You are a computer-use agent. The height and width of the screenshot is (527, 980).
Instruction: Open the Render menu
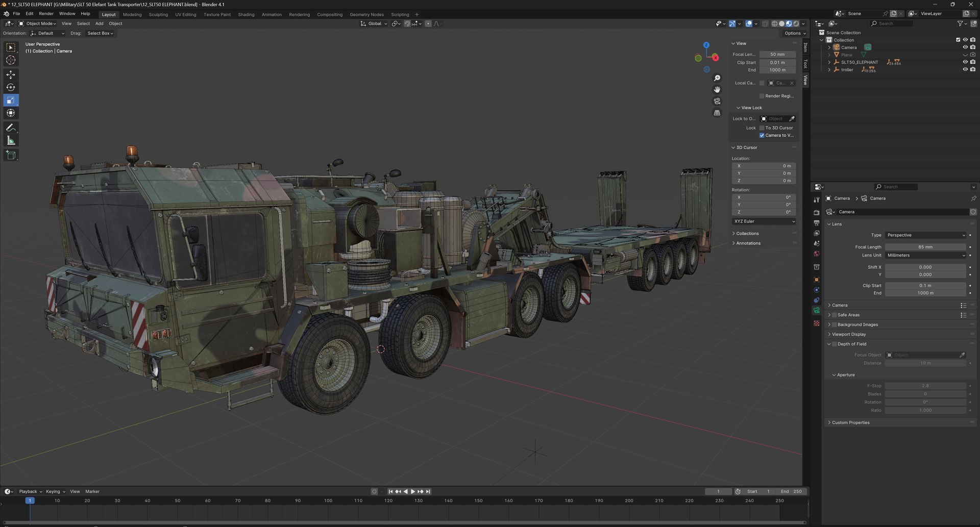pos(46,14)
